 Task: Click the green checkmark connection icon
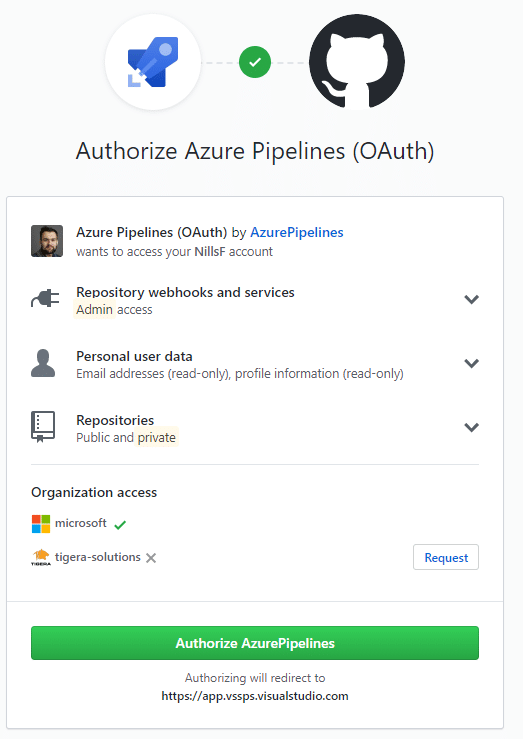[255, 62]
